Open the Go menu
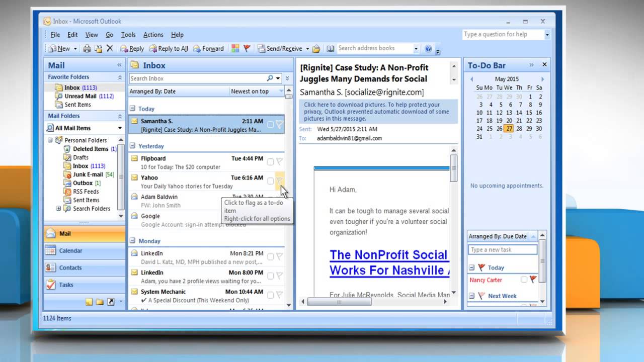Viewport: 644px width, 362px height. click(x=110, y=35)
